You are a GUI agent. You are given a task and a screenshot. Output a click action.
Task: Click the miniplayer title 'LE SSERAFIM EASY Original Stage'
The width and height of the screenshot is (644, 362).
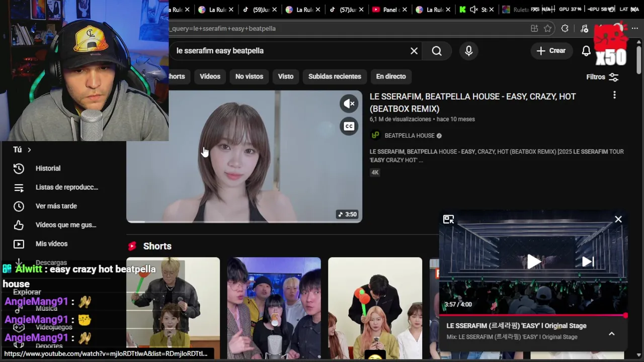tap(516, 326)
